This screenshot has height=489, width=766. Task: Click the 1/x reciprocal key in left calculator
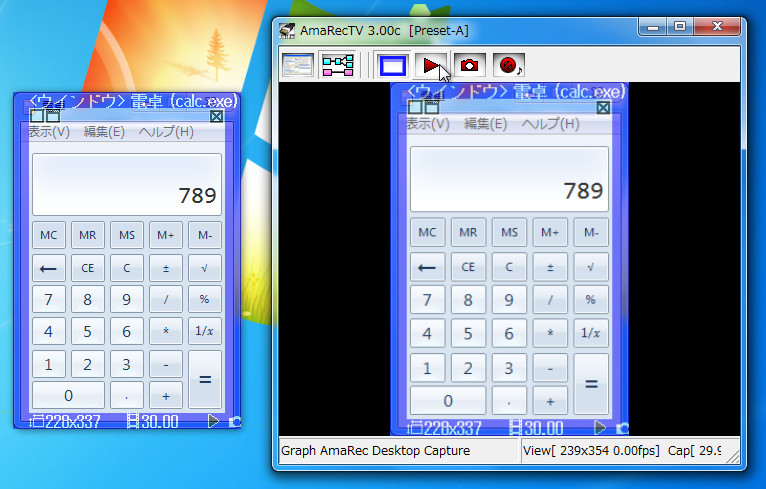click(x=205, y=331)
